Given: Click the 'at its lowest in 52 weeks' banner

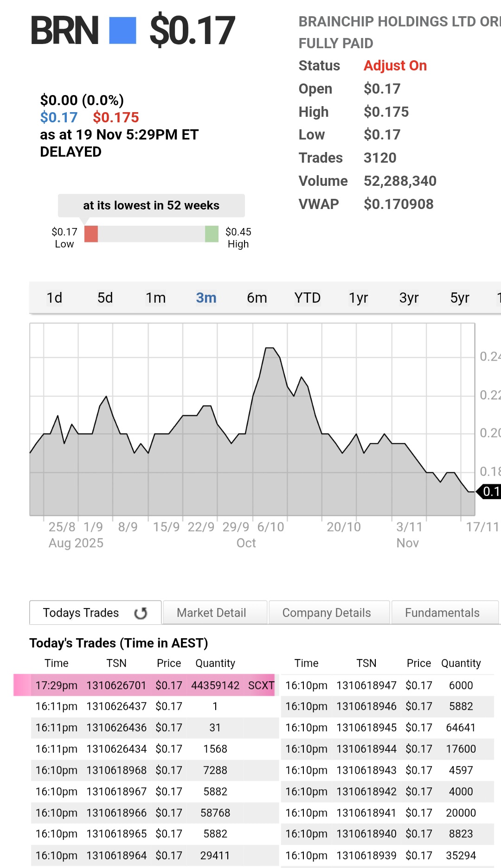Looking at the screenshot, I should pos(151,205).
